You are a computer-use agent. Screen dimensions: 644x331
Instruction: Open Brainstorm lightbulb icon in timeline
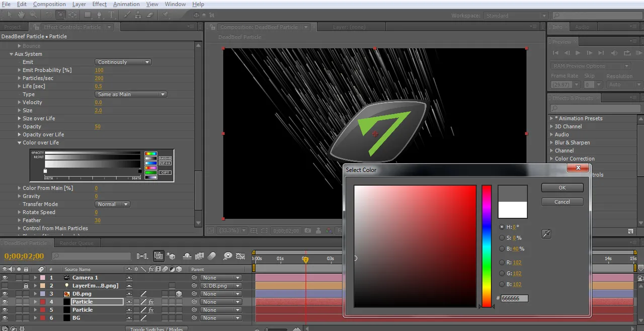tap(228, 256)
